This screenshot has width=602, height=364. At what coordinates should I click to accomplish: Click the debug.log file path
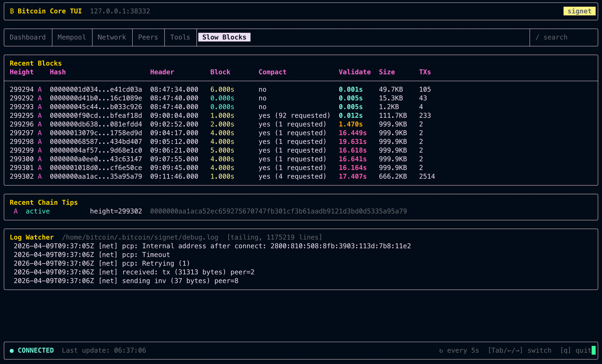[140, 237]
